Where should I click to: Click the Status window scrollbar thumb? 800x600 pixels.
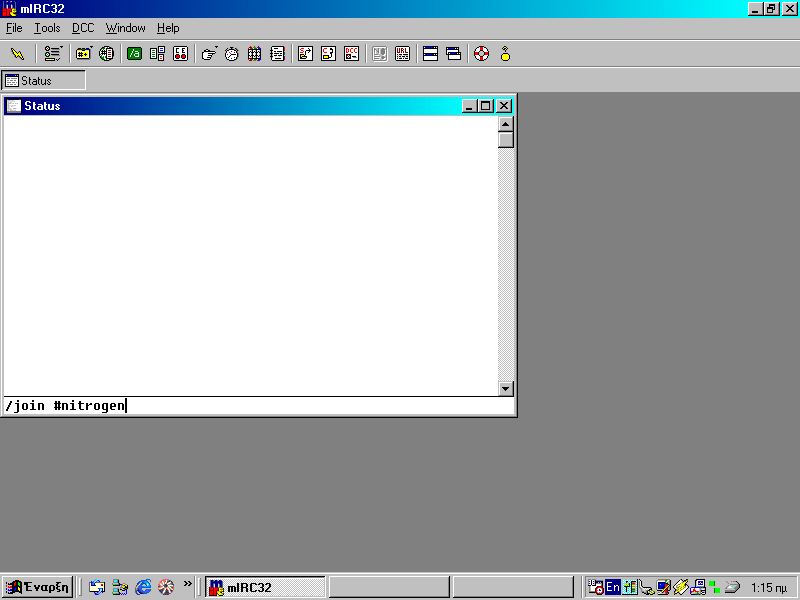pyautogui.click(x=505, y=140)
